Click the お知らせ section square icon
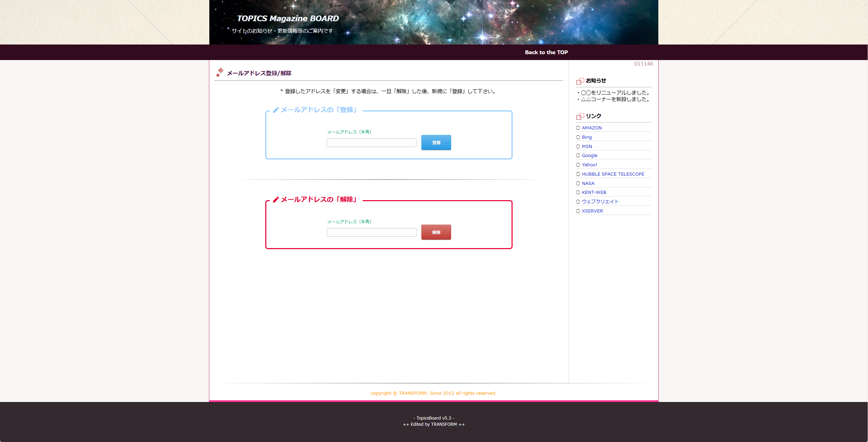Image resolution: width=868 pixels, height=442 pixels. [580, 81]
